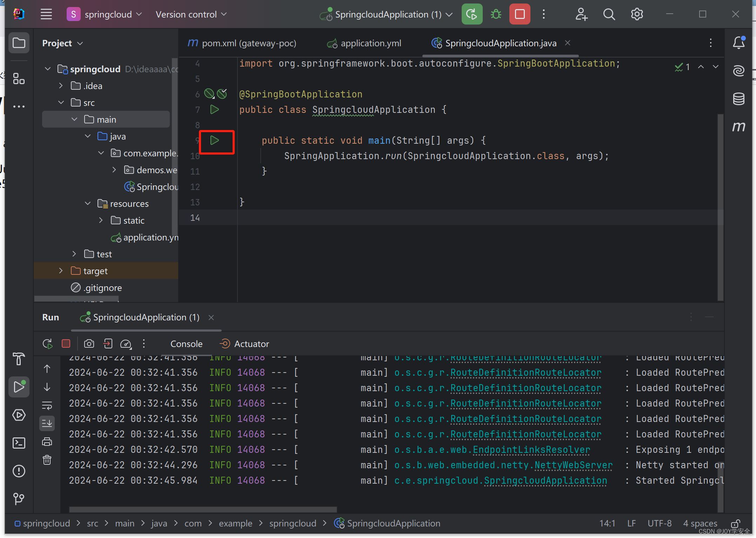Collapse the resources folder
This screenshot has width=756, height=538.
pyautogui.click(x=87, y=203)
